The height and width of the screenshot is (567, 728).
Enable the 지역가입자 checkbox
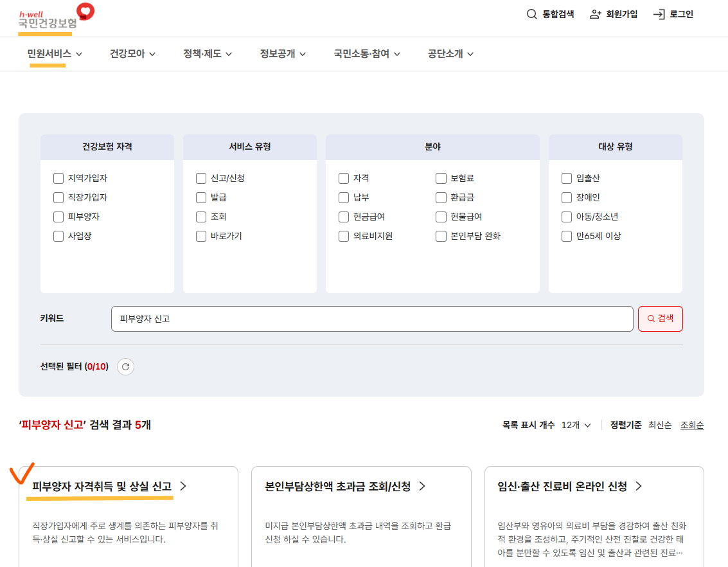(58, 178)
